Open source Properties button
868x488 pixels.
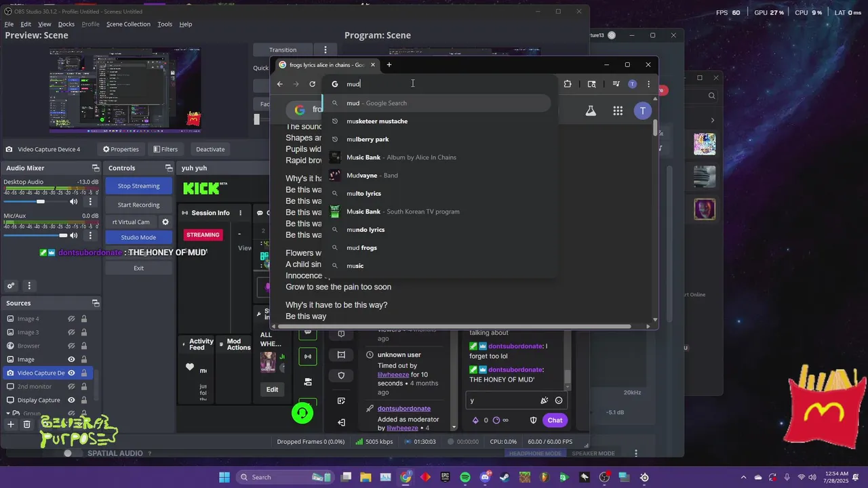(121, 149)
